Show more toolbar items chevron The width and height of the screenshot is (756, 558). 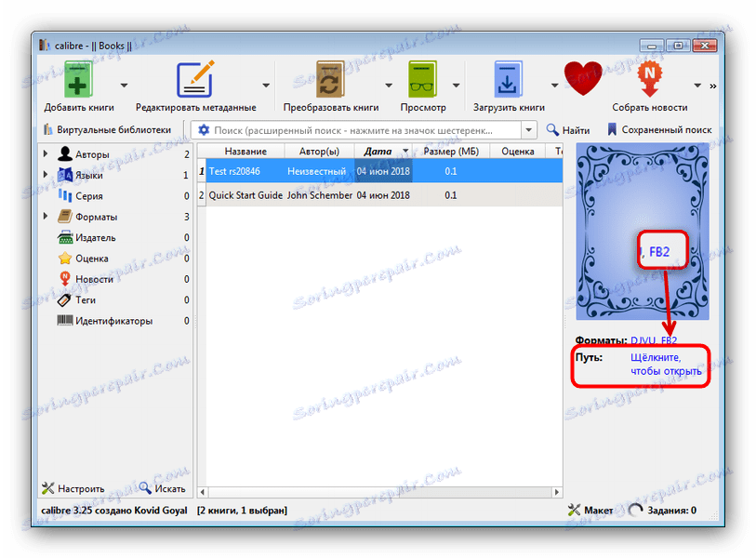point(712,86)
